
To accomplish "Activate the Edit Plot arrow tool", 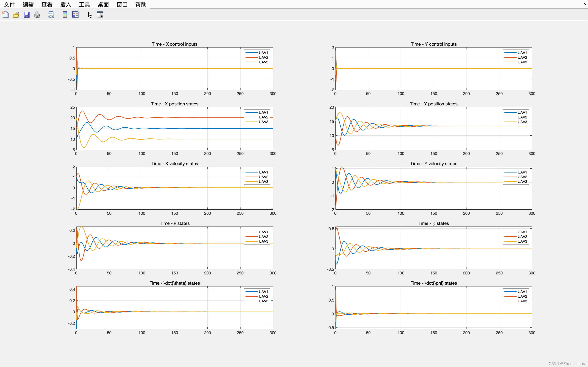I will pos(90,15).
